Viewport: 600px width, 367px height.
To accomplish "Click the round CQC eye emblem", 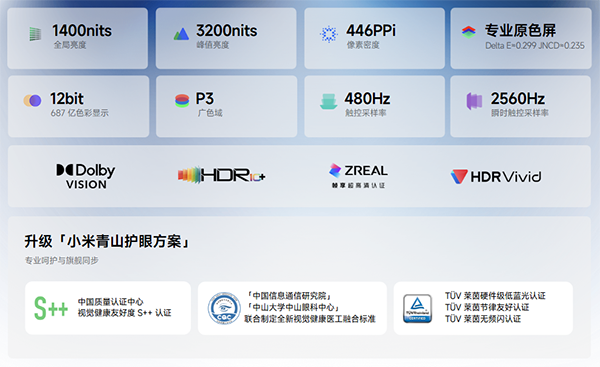I will coord(224,308).
